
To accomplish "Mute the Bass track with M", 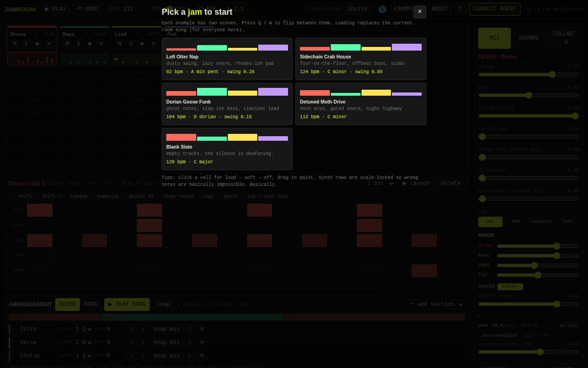I will tap(68, 44).
